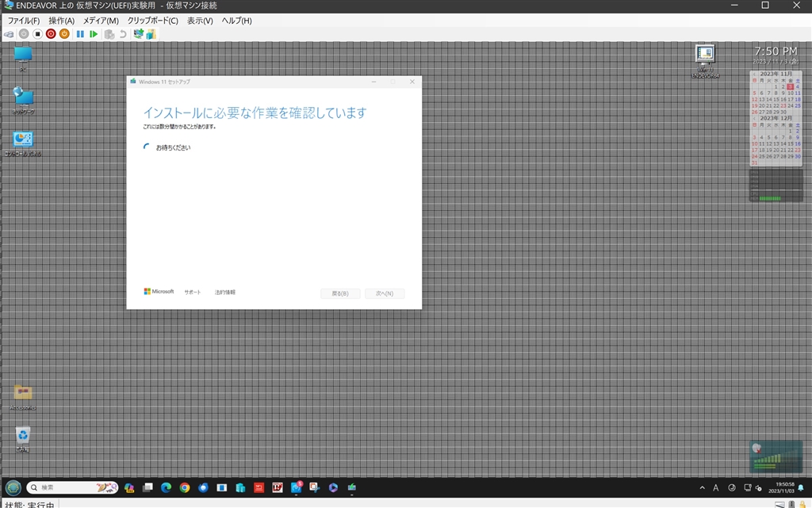The height and width of the screenshot is (508, 812).
Task: Open the クリップボード(C) menu
Action: (153, 21)
